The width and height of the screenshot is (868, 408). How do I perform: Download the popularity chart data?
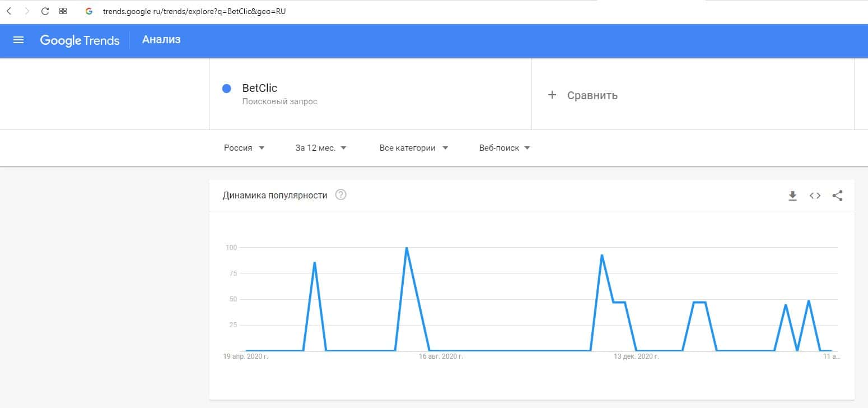click(x=792, y=196)
